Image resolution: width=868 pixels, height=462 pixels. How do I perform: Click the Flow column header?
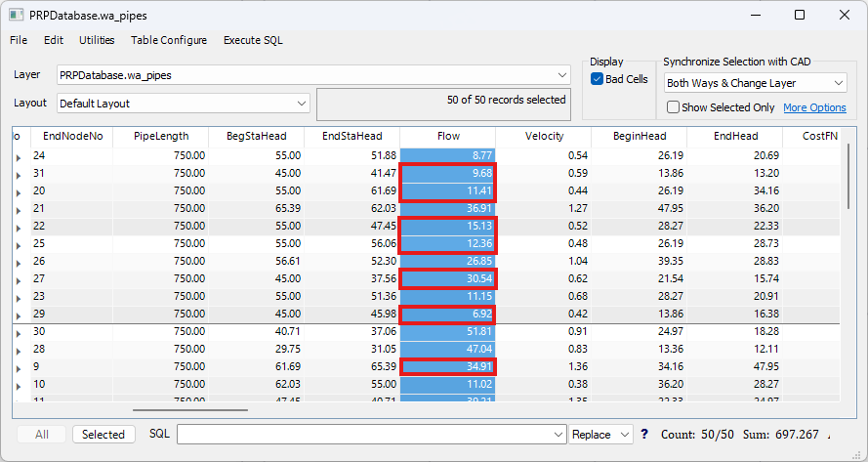448,137
